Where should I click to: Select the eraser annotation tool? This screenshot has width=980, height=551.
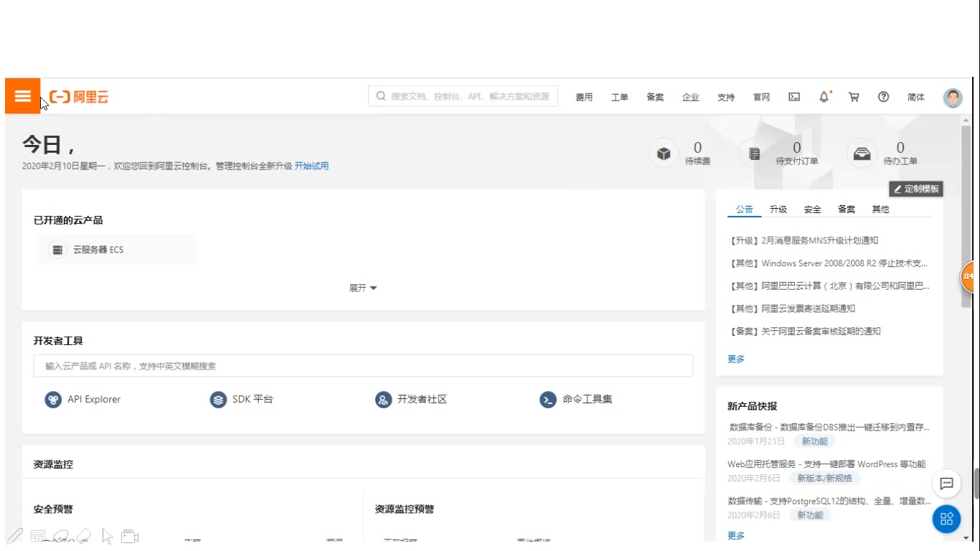[x=83, y=535]
